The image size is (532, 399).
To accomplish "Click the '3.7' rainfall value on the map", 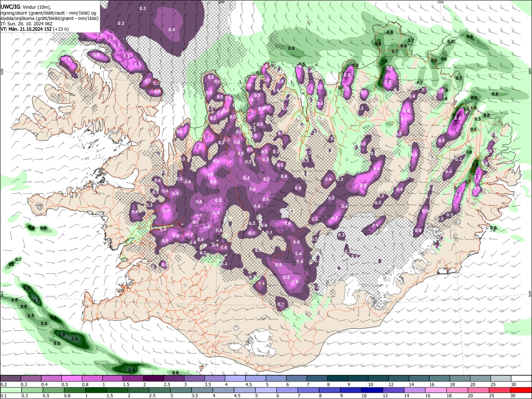I will point(36,300).
